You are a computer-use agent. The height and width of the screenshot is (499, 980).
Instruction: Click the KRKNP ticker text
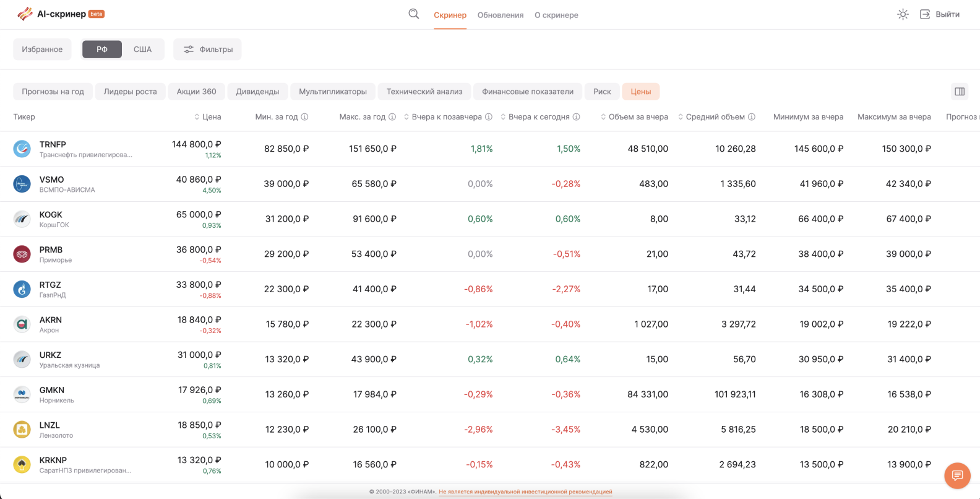(x=53, y=461)
